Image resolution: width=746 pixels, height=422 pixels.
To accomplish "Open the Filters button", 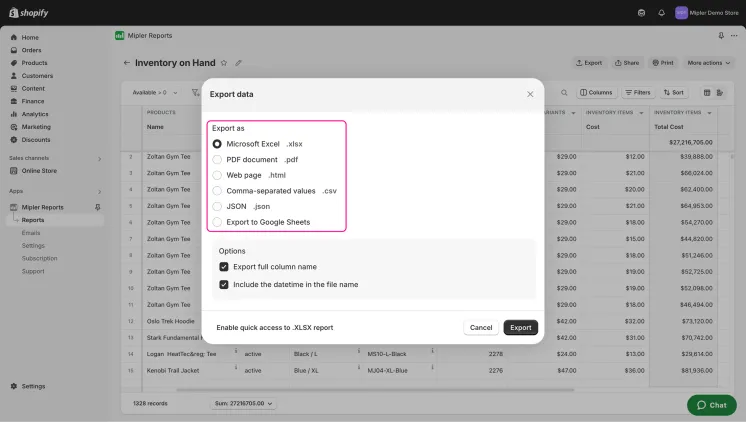I will [638, 93].
